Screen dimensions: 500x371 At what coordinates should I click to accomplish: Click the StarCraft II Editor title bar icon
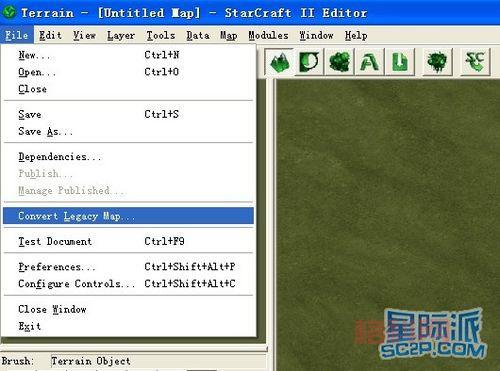point(9,12)
